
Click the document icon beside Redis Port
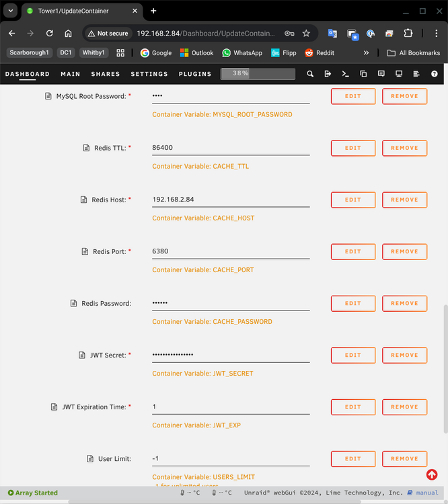[x=85, y=251]
